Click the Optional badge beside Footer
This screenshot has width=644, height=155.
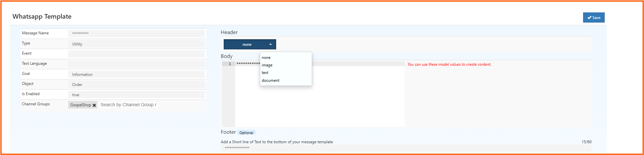246,133
